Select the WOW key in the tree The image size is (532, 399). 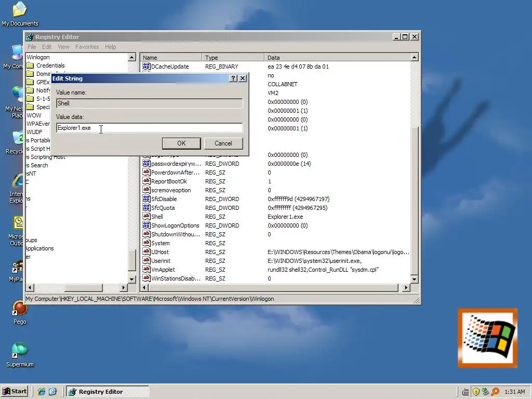click(34, 115)
